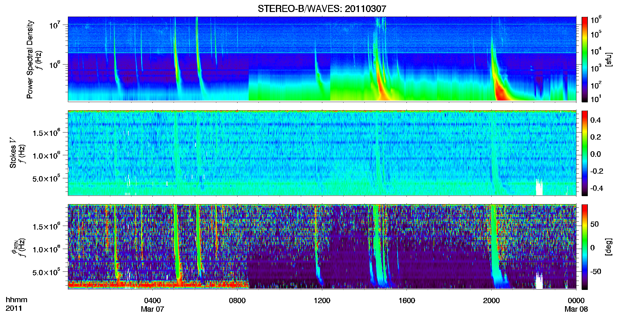Click the intense red radio burst near 2000

[501, 92]
